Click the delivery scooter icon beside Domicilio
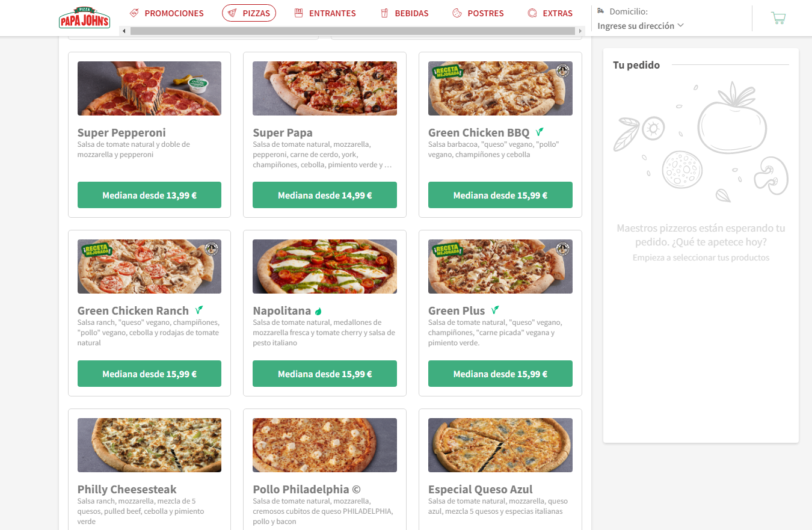Viewport: 812px width, 530px height. 601,11
